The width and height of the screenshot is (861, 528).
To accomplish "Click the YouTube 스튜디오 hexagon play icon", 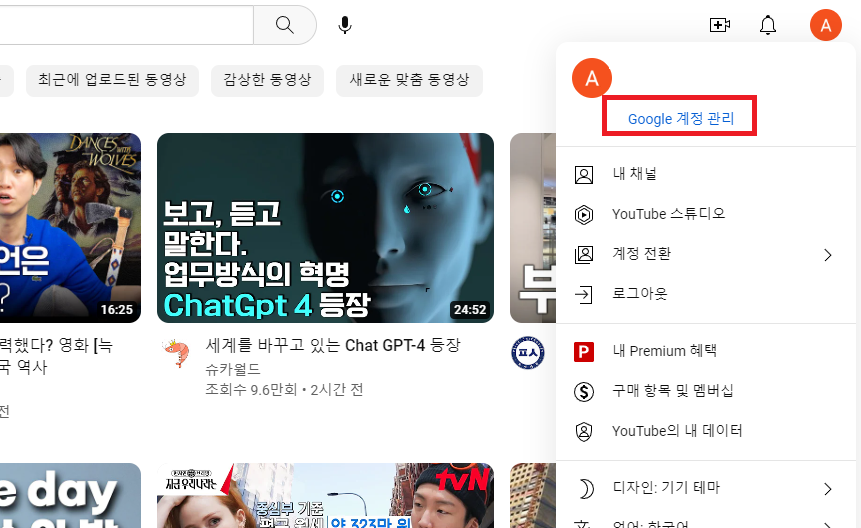I will click(584, 215).
